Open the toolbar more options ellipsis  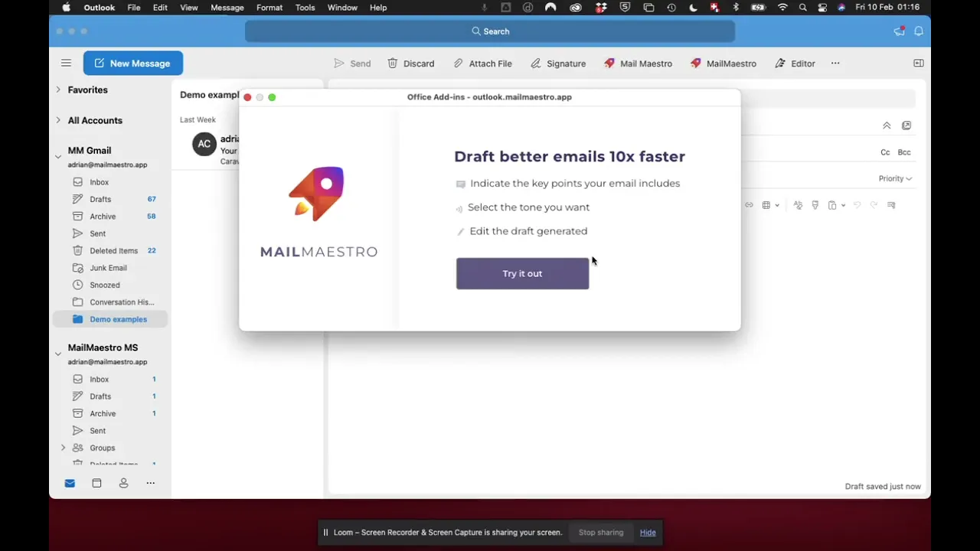pos(835,64)
